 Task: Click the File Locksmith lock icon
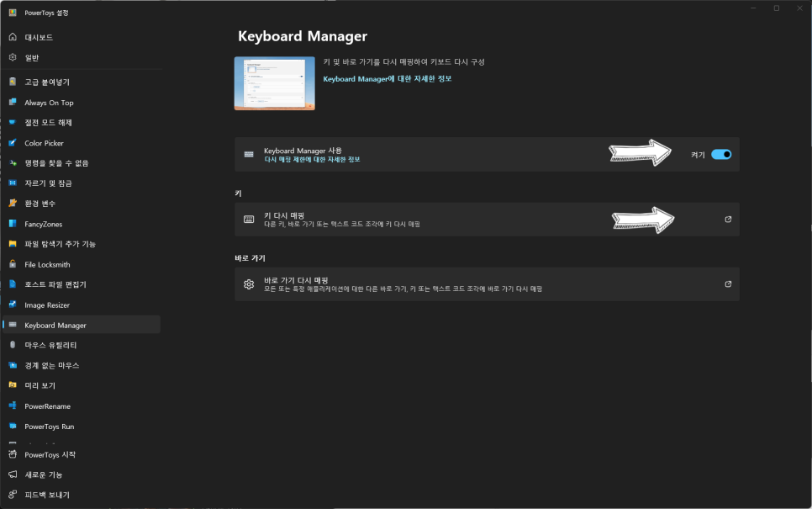(13, 264)
